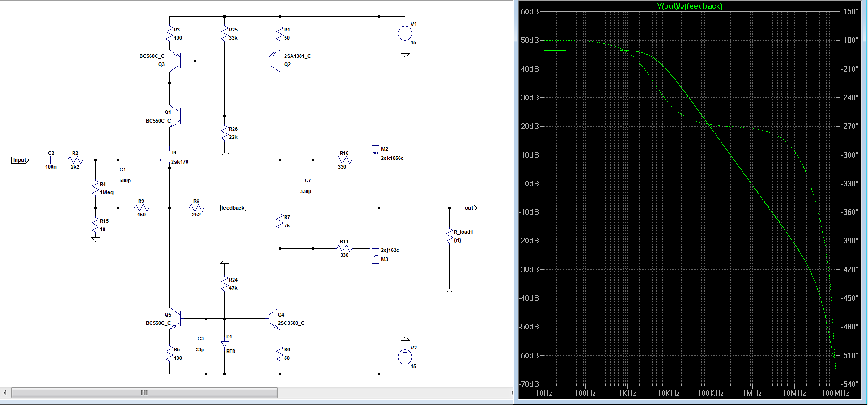Screen dimensions: 868x405
Task: Click the 10Hz frequency axis label
Action: (544, 393)
